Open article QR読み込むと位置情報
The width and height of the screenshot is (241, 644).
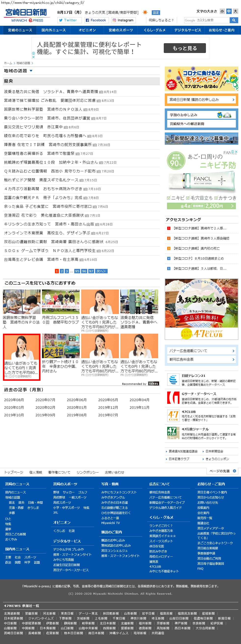coord(50,171)
